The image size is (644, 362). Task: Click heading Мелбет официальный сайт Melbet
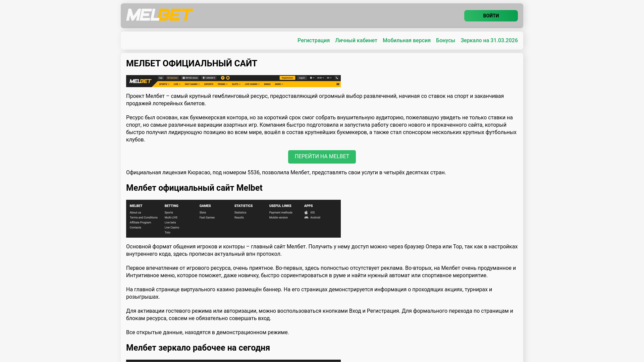[x=194, y=188]
